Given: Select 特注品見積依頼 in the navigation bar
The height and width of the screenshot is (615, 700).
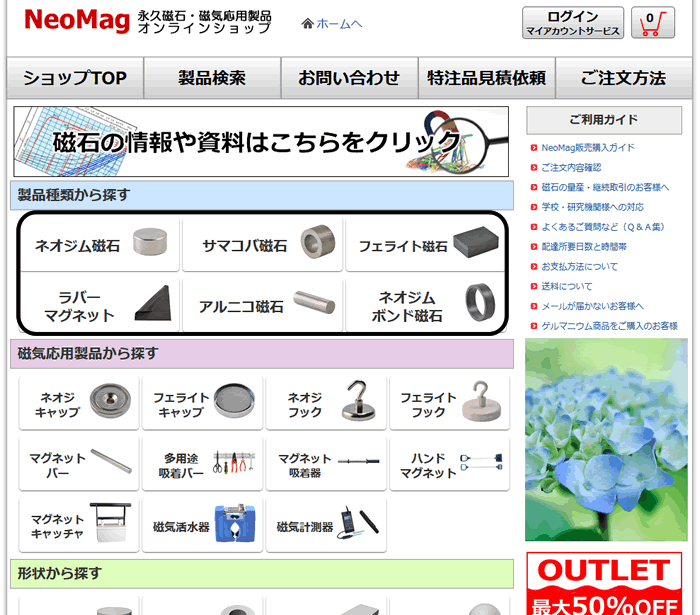Looking at the screenshot, I should click(487, 78).
